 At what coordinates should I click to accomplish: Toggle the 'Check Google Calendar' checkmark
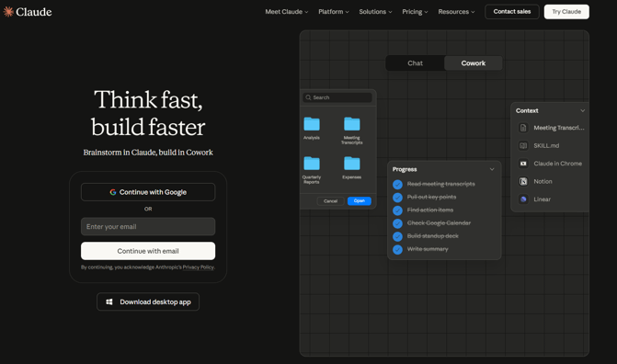[x=397, y=223]
